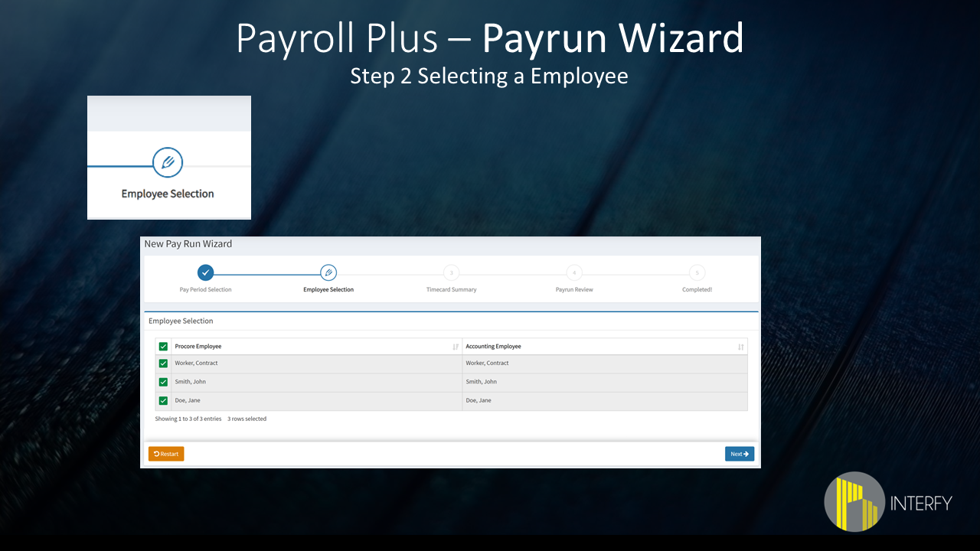The width and height of the screenshot is (980, 551).
Task: Click the large pencil icon in enlarged callout
Action: pos(168,162)
